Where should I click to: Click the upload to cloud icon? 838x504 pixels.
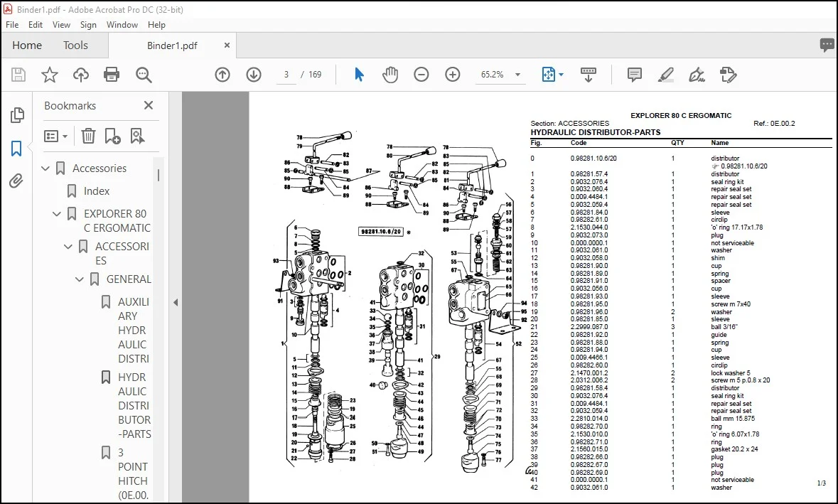pyautogui.click(x=81, y=75)
